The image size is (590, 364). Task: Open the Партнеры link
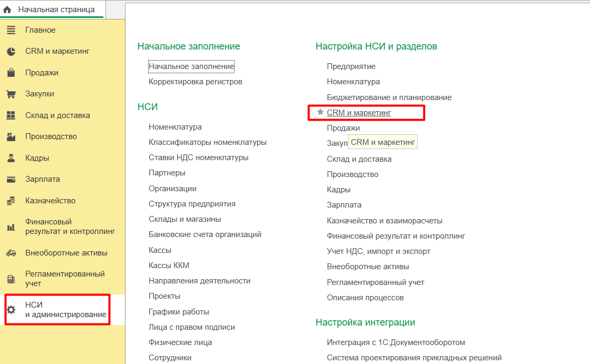[167, 173]
